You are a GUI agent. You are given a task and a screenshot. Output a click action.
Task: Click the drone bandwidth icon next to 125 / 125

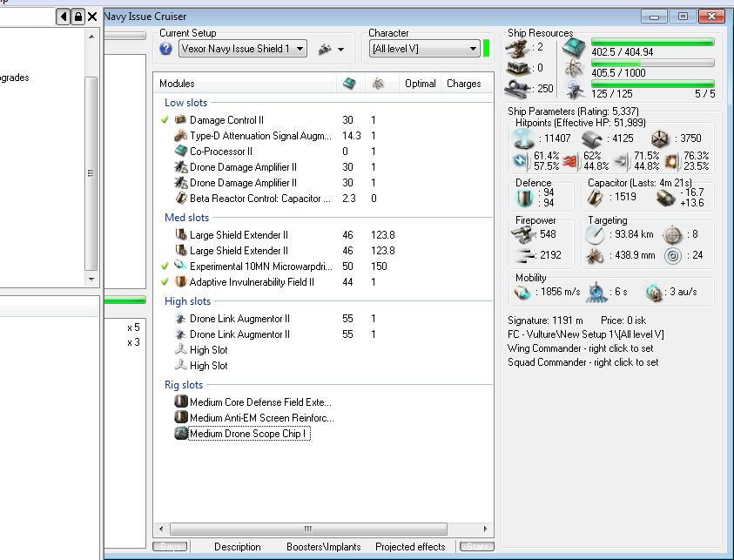575,91
